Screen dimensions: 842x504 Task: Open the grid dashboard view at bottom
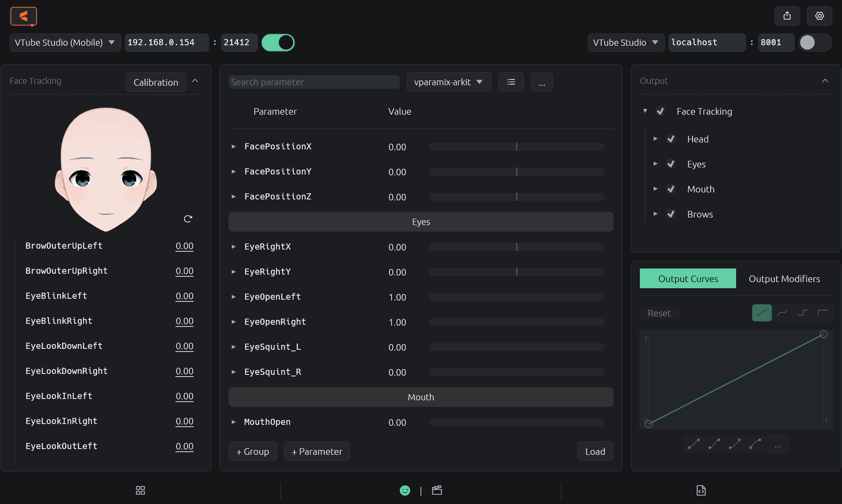point(140,490)
